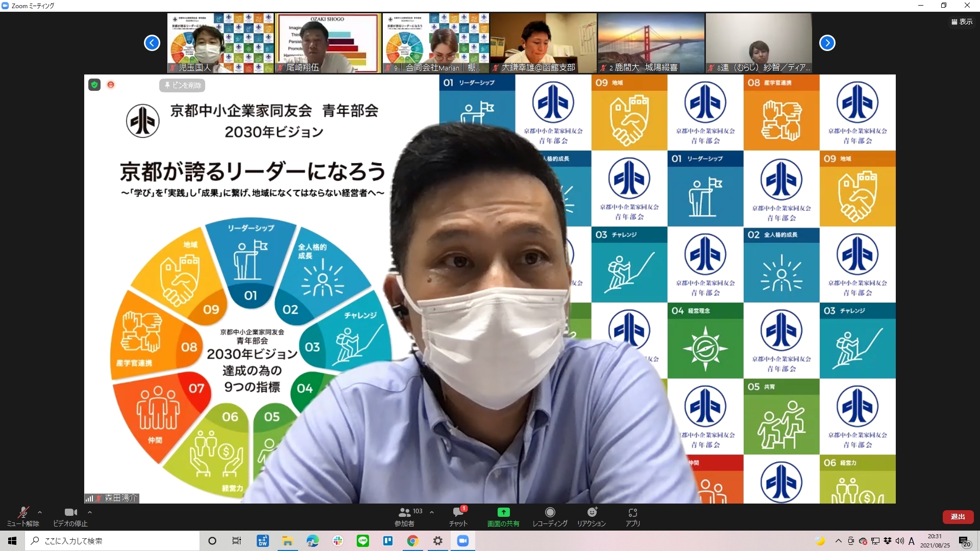
Task: Click the red recording indicator icon
Action: tap(111, 85)
